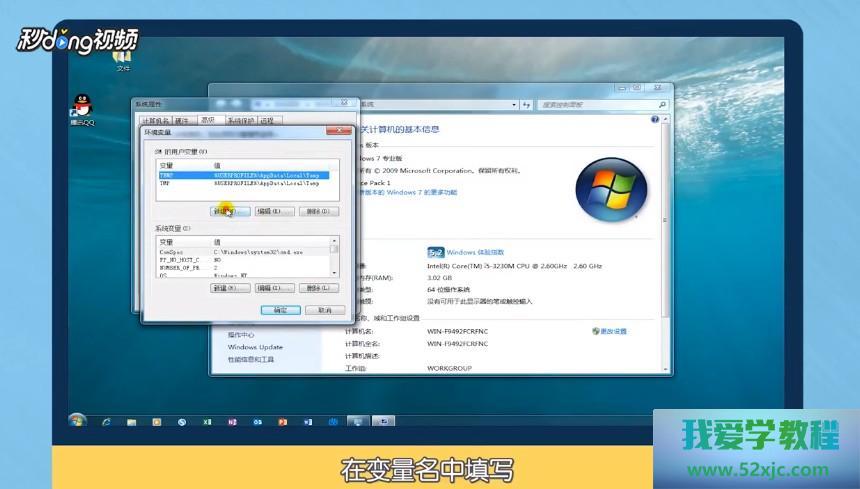Click 新建 button under user variables
The image size is (860, 489).
[x=229, y=211]
